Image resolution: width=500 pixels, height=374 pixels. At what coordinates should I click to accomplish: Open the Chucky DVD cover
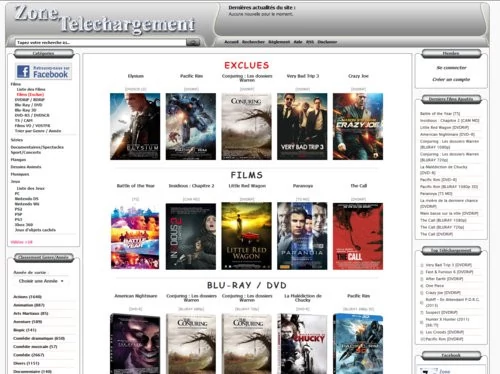pyautogui.click(x=302, y=344)
